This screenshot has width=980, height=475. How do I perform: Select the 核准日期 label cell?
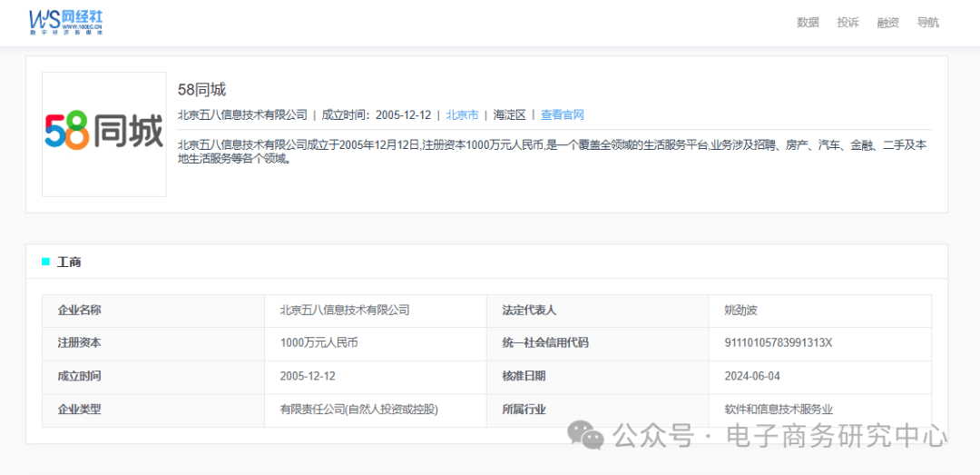(x=597, y=377)
